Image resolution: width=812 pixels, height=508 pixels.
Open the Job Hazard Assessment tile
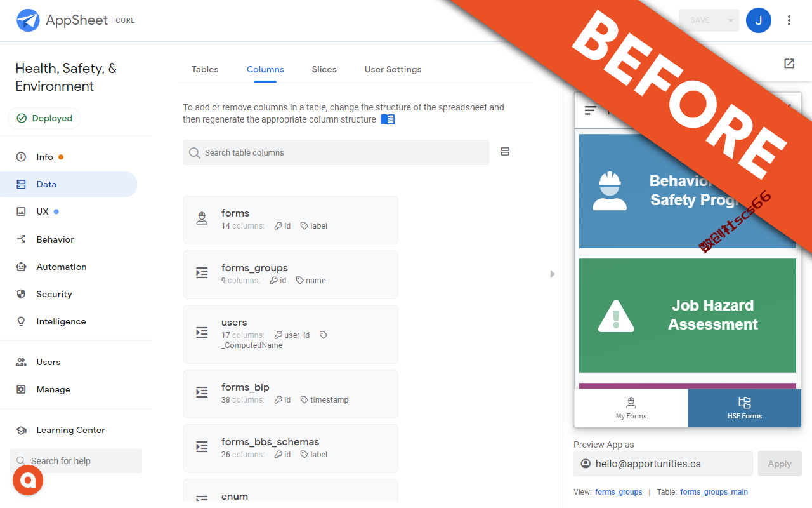pyautogui.click(x=688, y=315)
